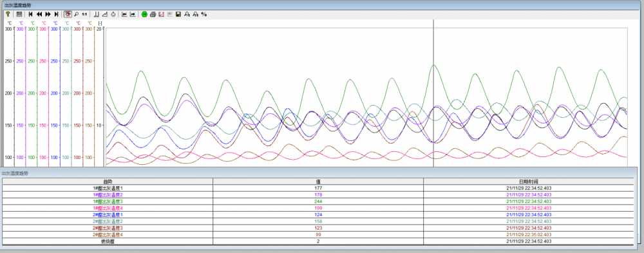The height and width of the screenshot is (253, 644).
Task: Select row 2#窑出灰温度2
Action: (x=318, y=221)
